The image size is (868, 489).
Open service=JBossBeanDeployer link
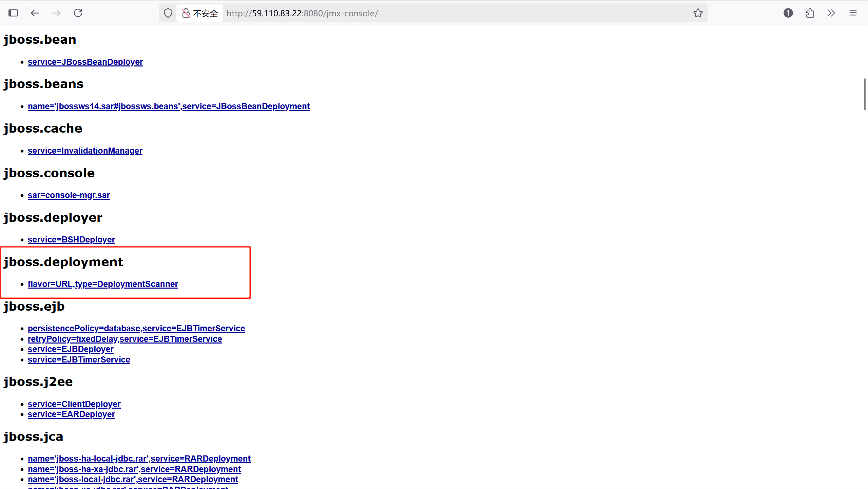point(85,62)
